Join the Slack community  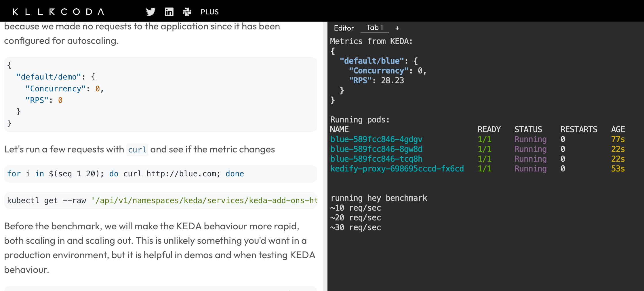coord(187,12)
